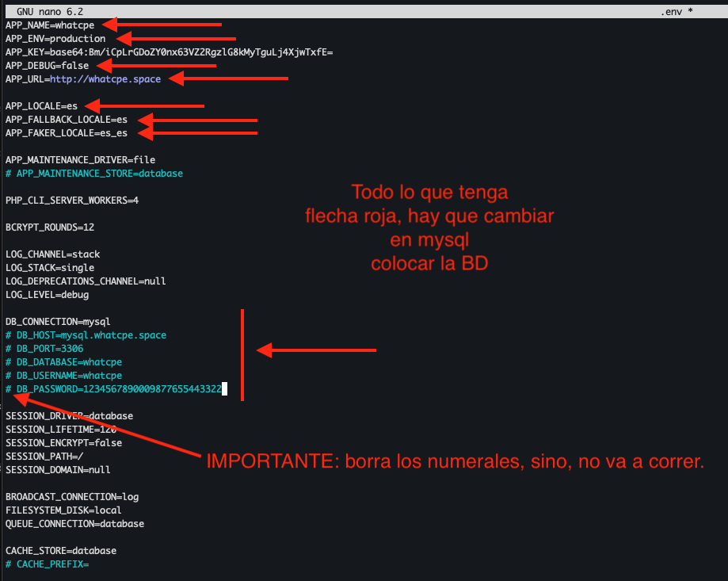Click the CACHE_STORE=database line
Screen dimensions: 728x581
click(60, 551)
